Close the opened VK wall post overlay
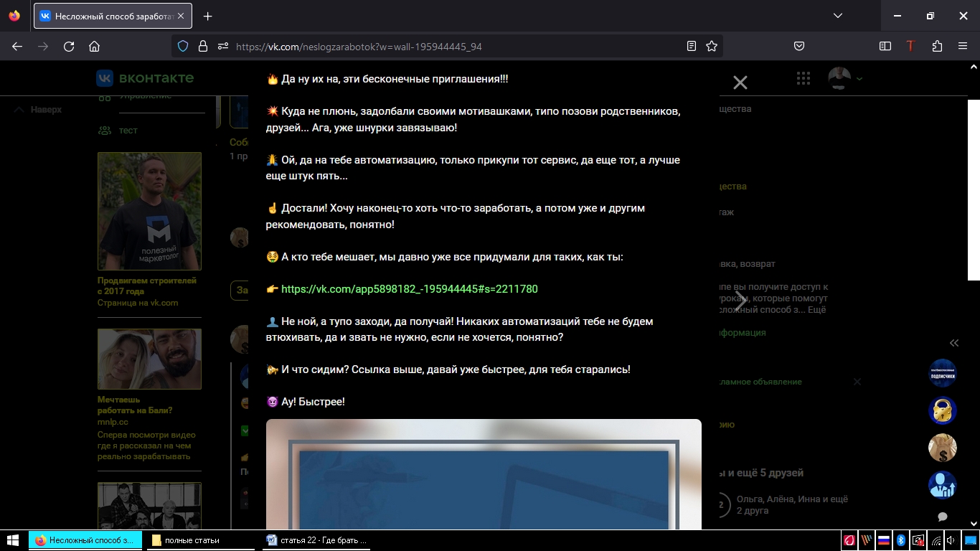Image resolution: width=980 pixels, height=551 pixels. pyautogui.click(x=740, y=83)
